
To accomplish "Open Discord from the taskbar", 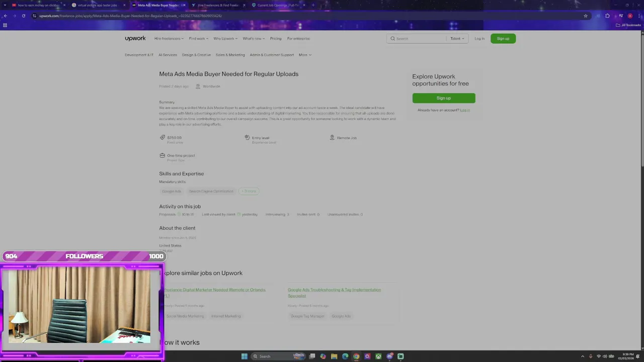I will (389, 356).
